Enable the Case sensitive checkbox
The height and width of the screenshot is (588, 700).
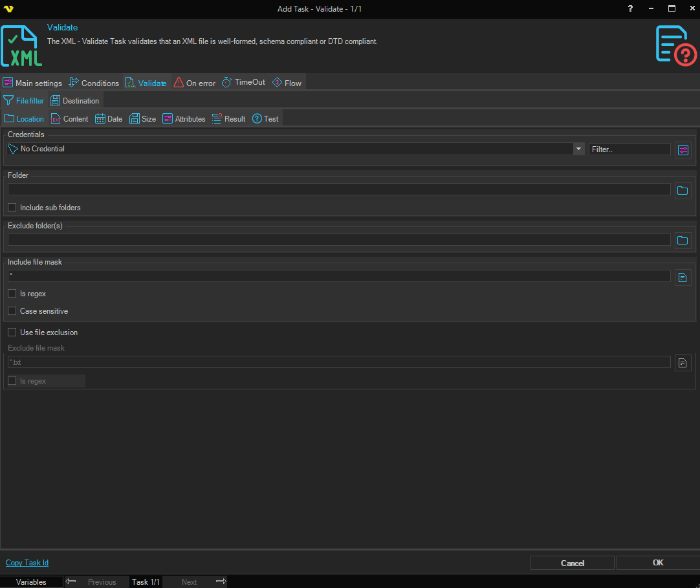[12, 311]
